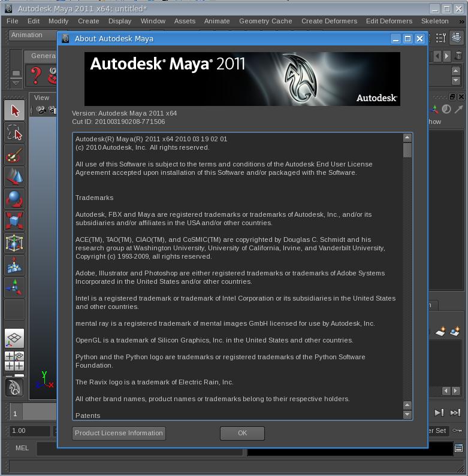Screen dimensions: 468x476
Task: Open the Script Editor icon at command line
Action: 458,448
